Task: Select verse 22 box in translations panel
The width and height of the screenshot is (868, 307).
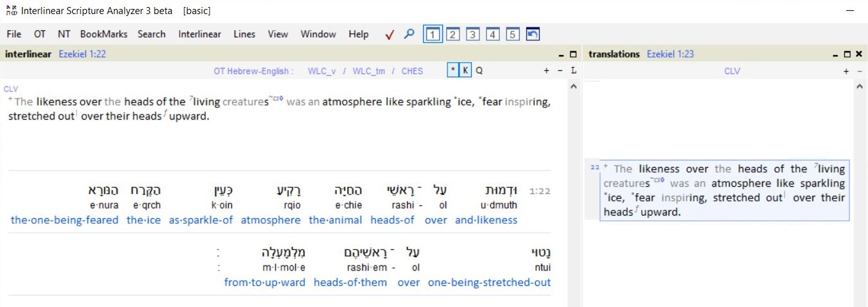Action: coord(724,191)
